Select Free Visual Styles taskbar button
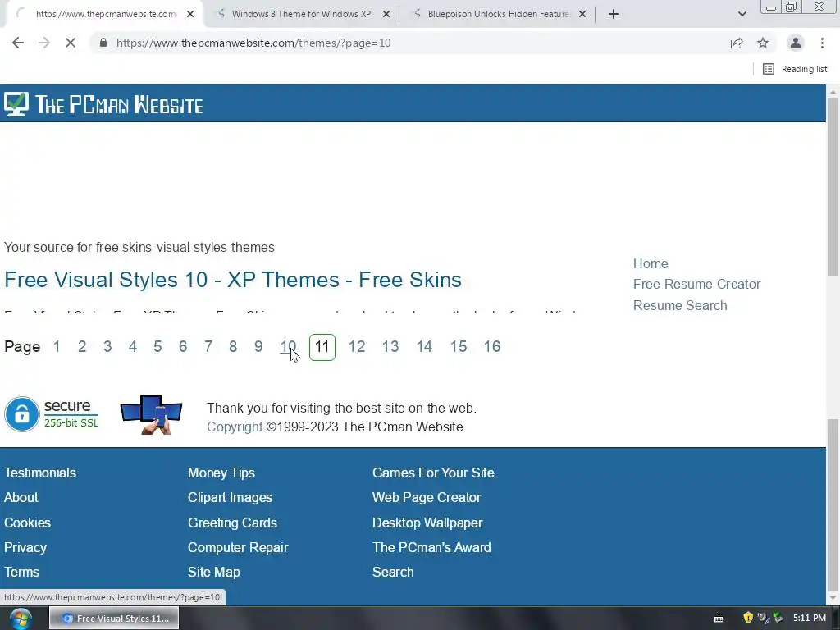Screen dimensions: 840x630 click(114, 619)
